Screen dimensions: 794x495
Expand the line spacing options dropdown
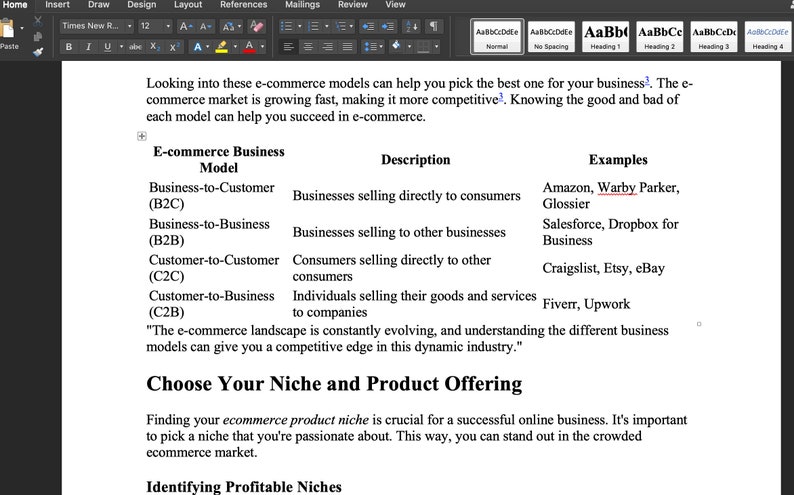379,47
